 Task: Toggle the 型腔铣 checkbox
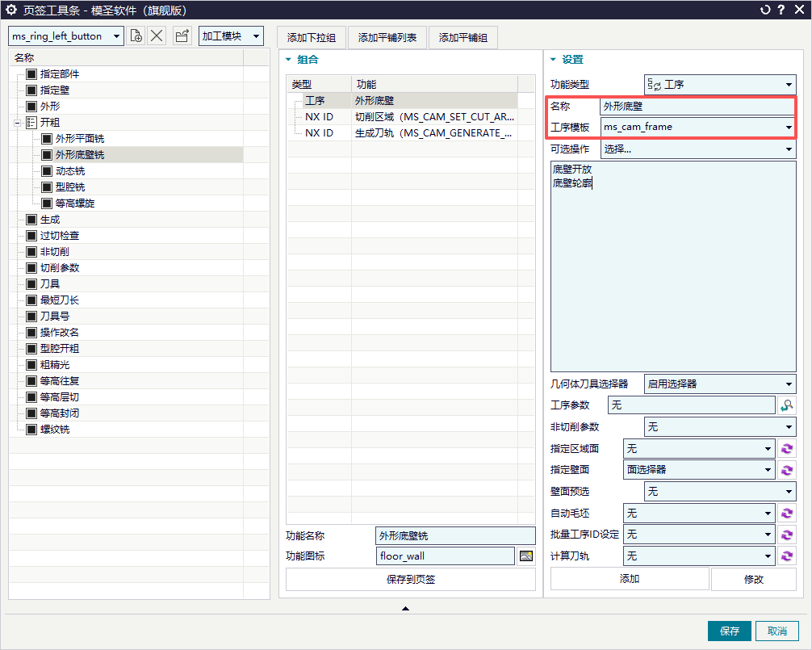click(47, 187)
